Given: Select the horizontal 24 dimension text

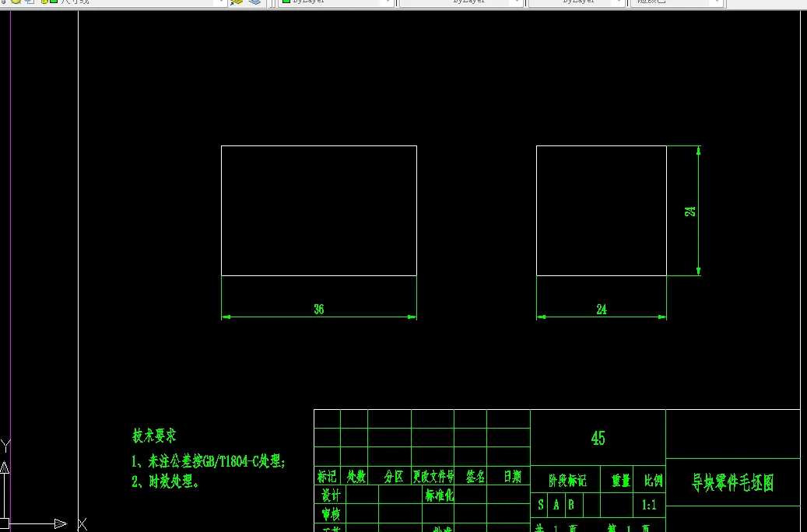Looking at the screenshot, I should point(601,309).
